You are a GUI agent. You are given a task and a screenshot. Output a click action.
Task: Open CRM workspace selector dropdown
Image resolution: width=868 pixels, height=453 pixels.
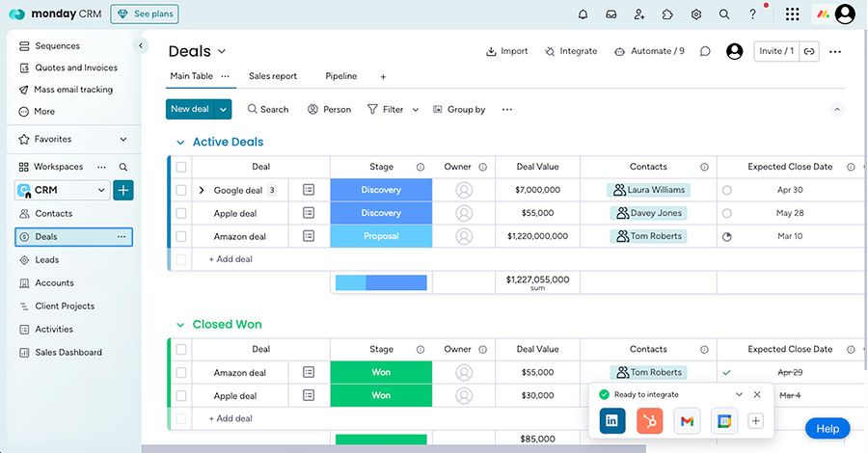63,190
